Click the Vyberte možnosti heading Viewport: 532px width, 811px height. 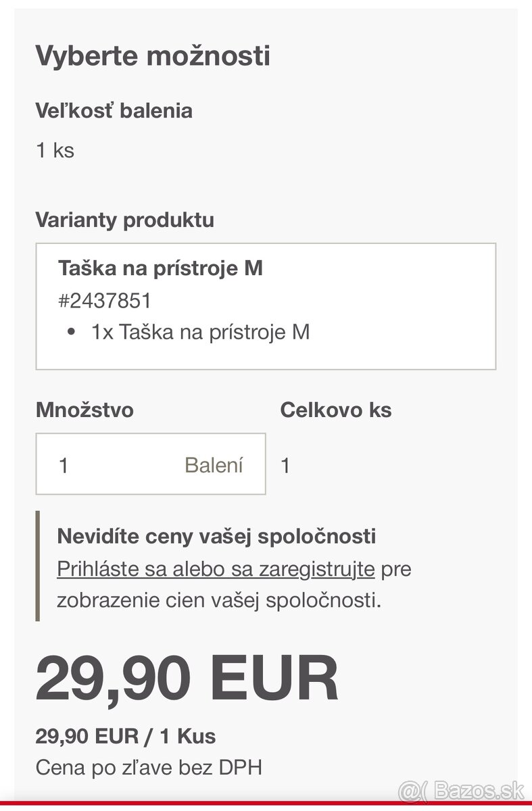point(153,55)
